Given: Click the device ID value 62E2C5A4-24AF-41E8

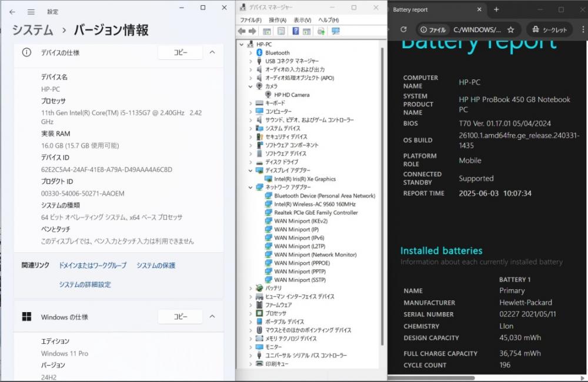Looking at the screenshot, I should pos(106,169).
